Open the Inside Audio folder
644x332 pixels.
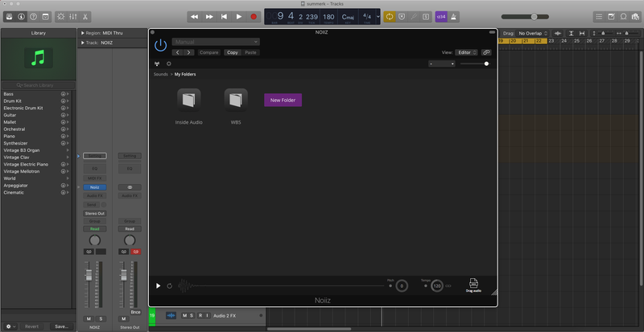coord(188,100)
